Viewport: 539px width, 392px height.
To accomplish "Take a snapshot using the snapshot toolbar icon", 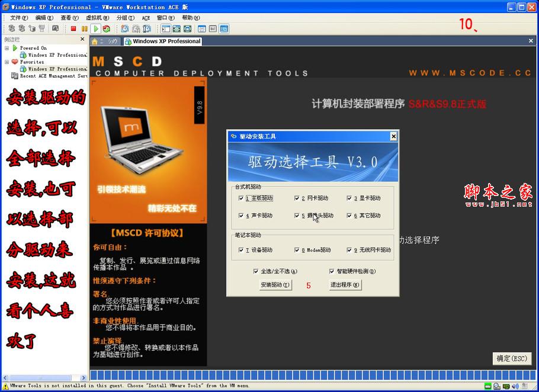I will coord(123,28).
